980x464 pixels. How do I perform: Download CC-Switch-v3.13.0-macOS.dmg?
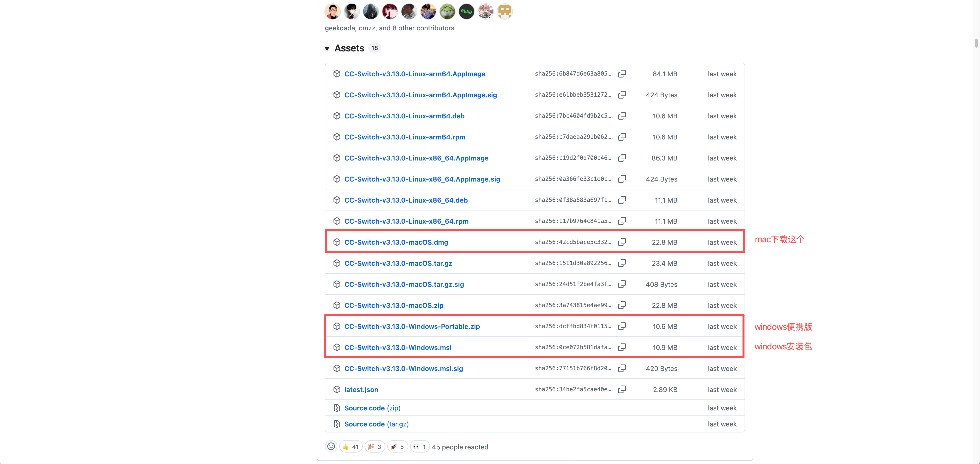coord(396,242)
